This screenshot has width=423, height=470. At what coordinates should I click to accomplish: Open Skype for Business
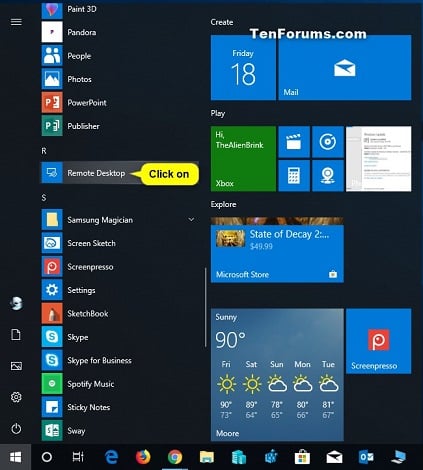click(120, 360)
